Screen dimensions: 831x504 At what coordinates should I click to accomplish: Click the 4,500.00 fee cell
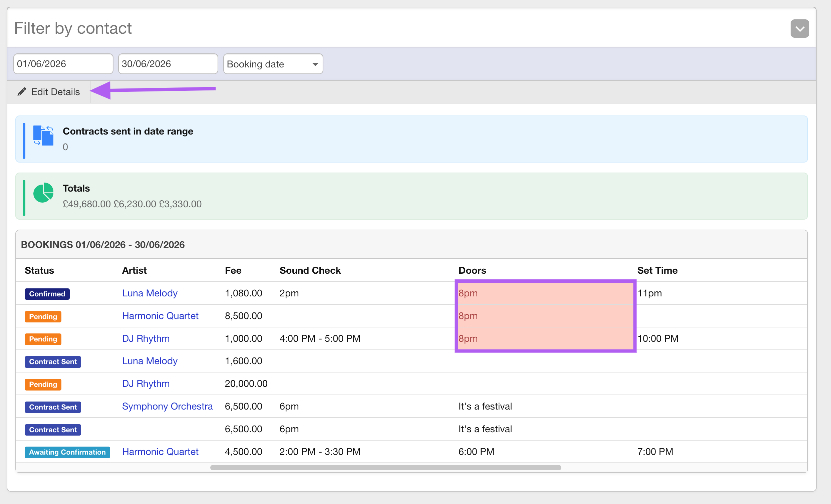pos(244,452)
